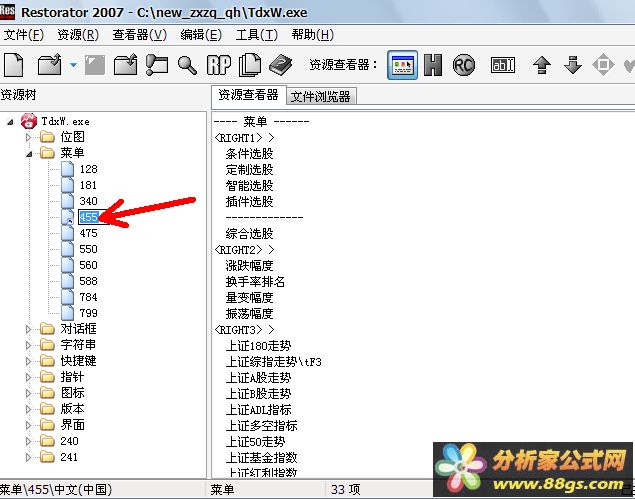Expand the 240 folder
635x499 pixels.
pos(28,441)
